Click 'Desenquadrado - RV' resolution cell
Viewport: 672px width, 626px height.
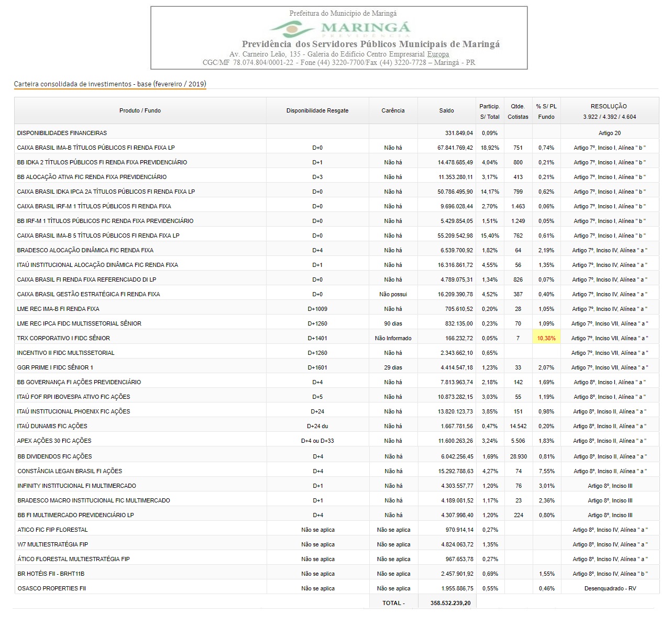tap(610, 588)
